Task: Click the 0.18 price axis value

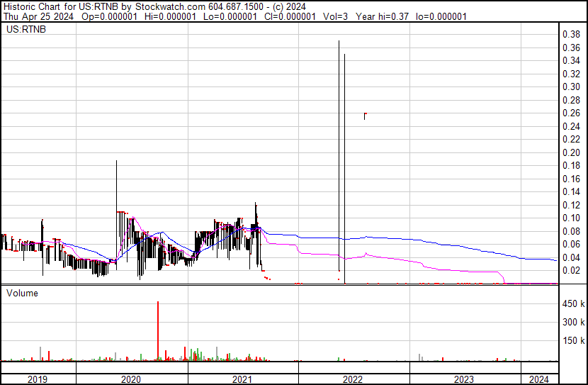Action: coord(571,165)
